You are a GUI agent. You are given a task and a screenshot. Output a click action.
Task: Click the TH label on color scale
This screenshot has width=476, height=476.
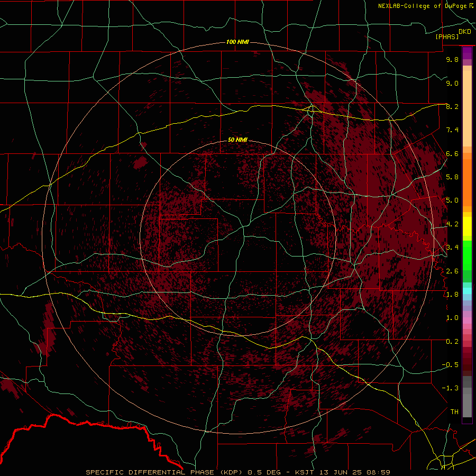point(454,411)
